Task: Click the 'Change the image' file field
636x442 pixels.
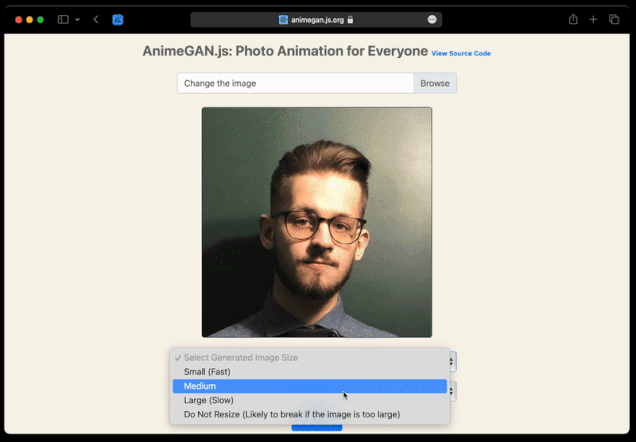Action: tap(295, 83)
